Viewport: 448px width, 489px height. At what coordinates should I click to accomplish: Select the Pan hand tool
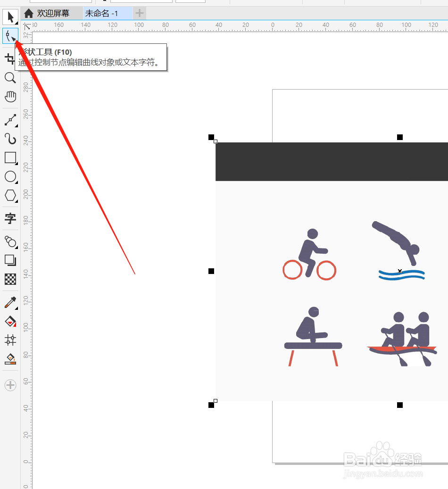pyautogui.click(x=10, y=97)
